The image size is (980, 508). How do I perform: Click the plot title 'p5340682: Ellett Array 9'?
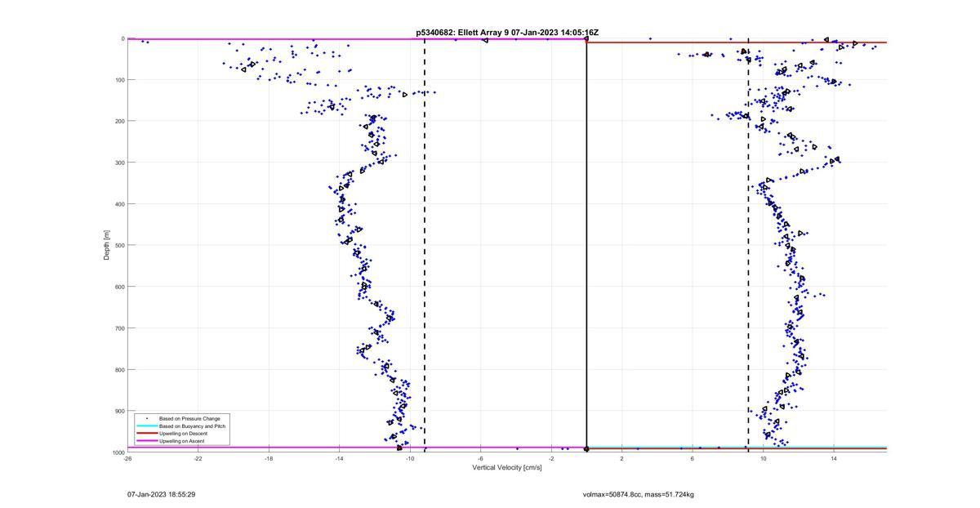coord(462,33)
